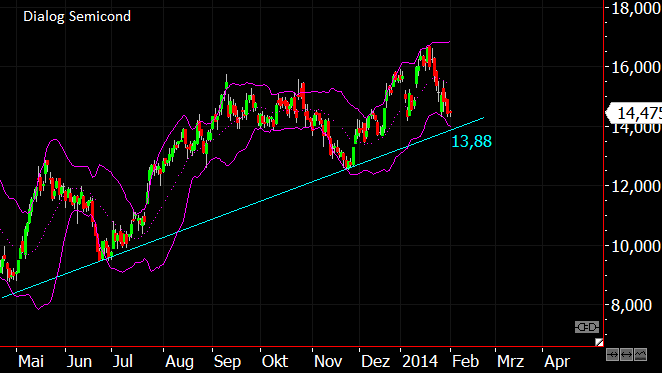Click the Dialog Semicond chart title

point(77,16)
